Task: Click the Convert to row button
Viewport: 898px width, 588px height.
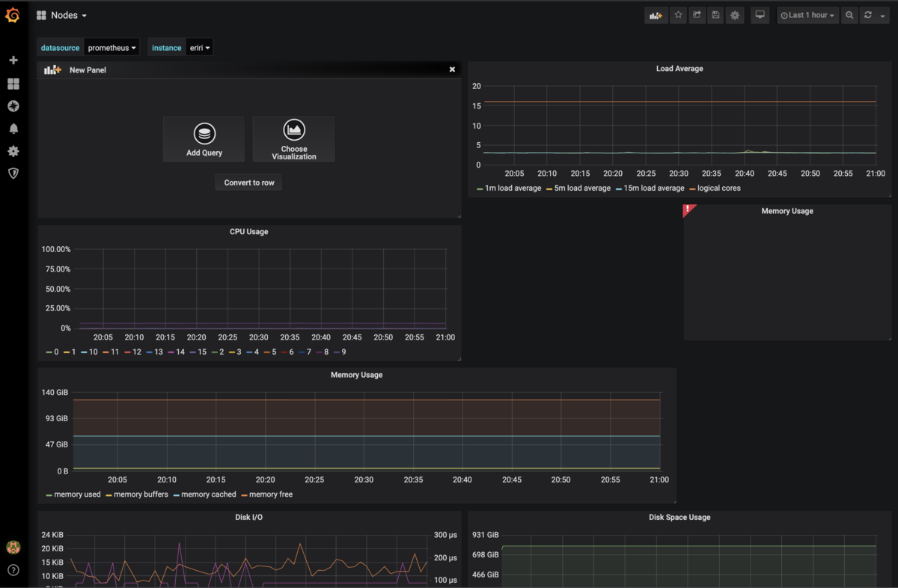Action: click(x=249, y=183)
